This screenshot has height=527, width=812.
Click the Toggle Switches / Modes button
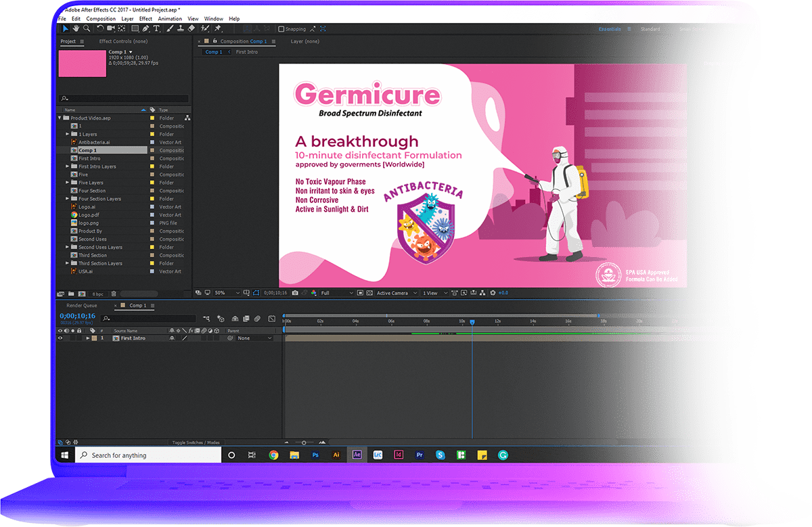click(x=196, y=442)
